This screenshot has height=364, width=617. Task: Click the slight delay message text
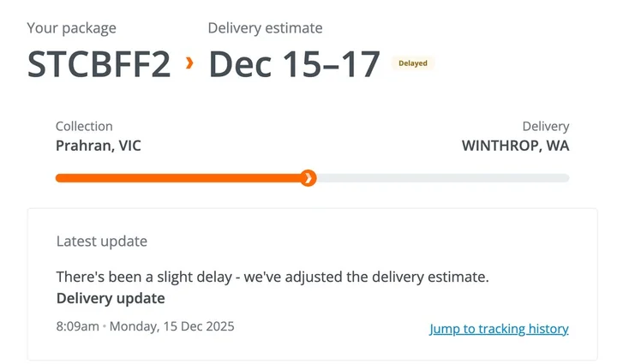tap(272, 277)
